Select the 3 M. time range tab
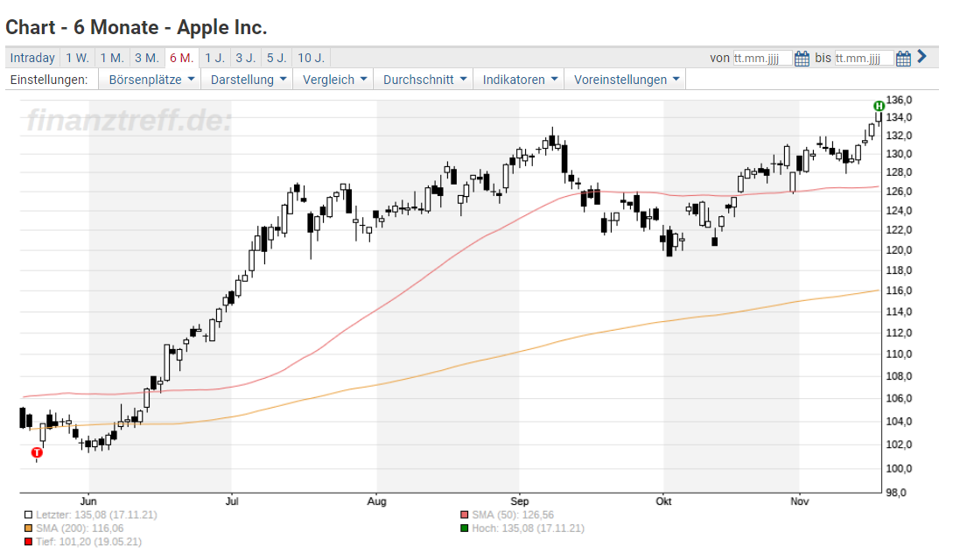 146,58
